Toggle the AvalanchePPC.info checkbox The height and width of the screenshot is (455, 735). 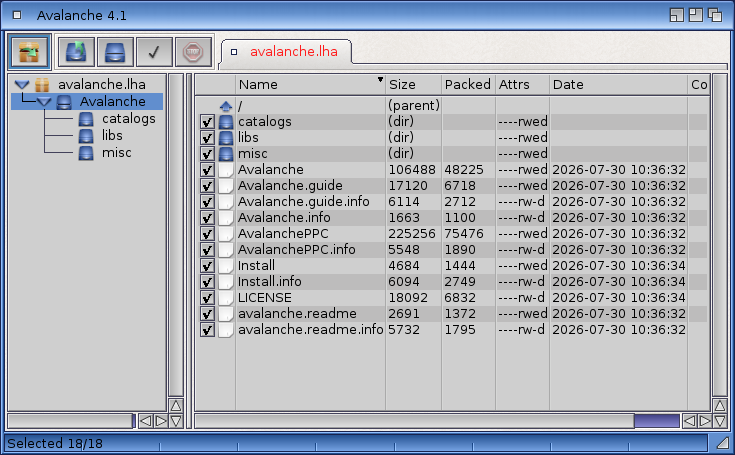tap(207, 250)
